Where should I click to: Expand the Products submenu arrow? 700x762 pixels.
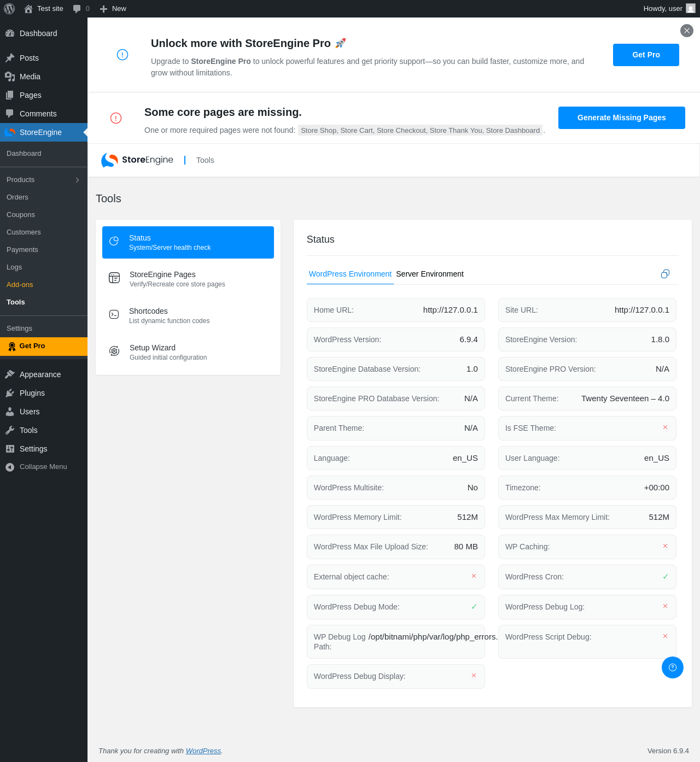77,180
